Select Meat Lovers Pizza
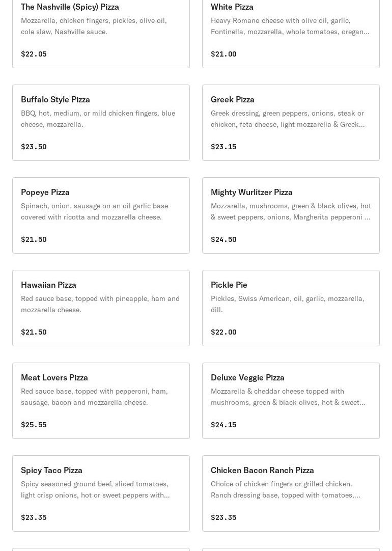392x551 pixels. coord(54,377)
